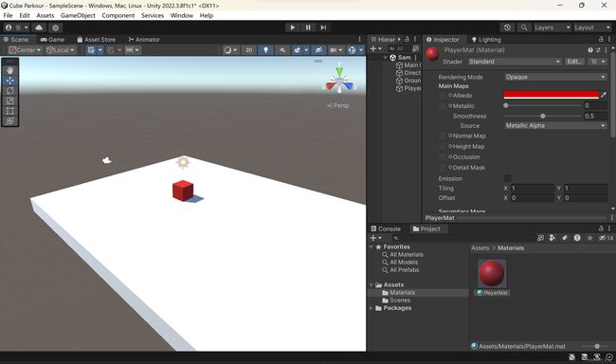Select the Rotate tool
The width and height of the screenshot is (616, 364).
pyautogui.click(x=9, y=90)
